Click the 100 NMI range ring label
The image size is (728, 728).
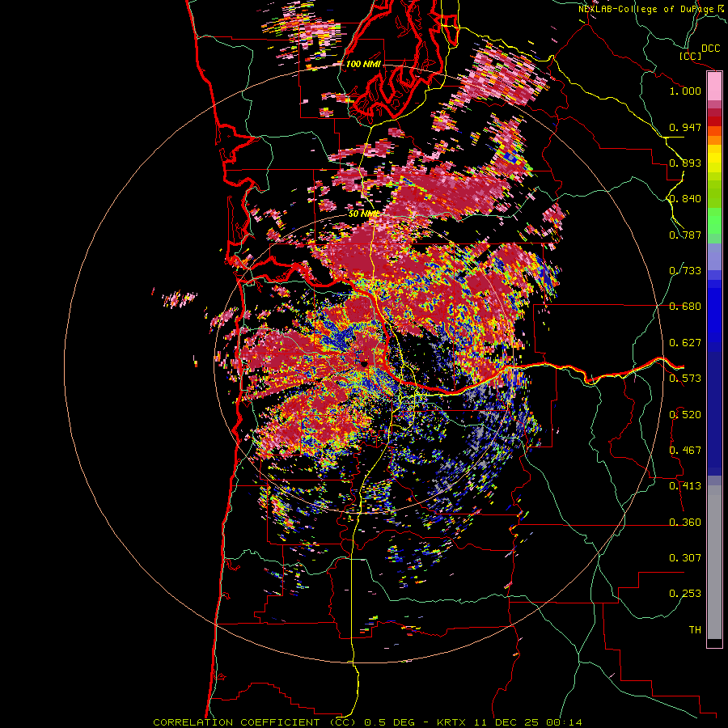coord(363,64)
